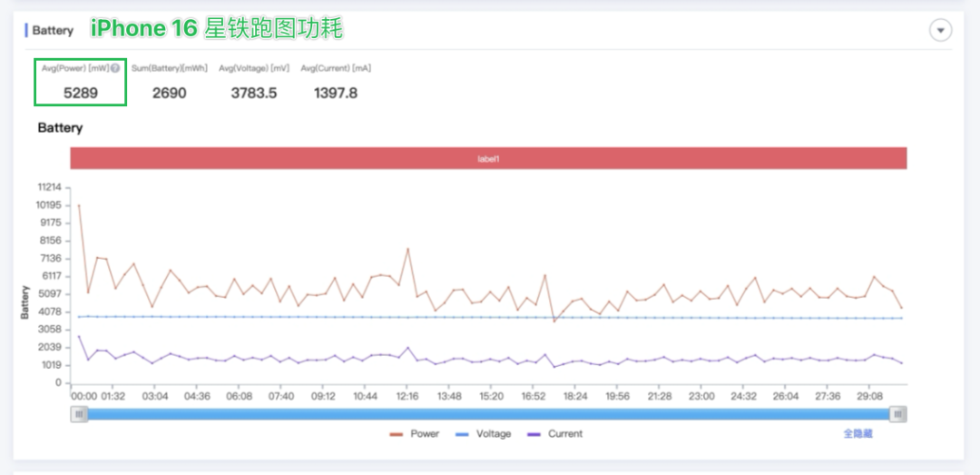Screen dimensions: 980x475
Task: Click the initial Power peak point at 00:00
Action: coord(79,205)
